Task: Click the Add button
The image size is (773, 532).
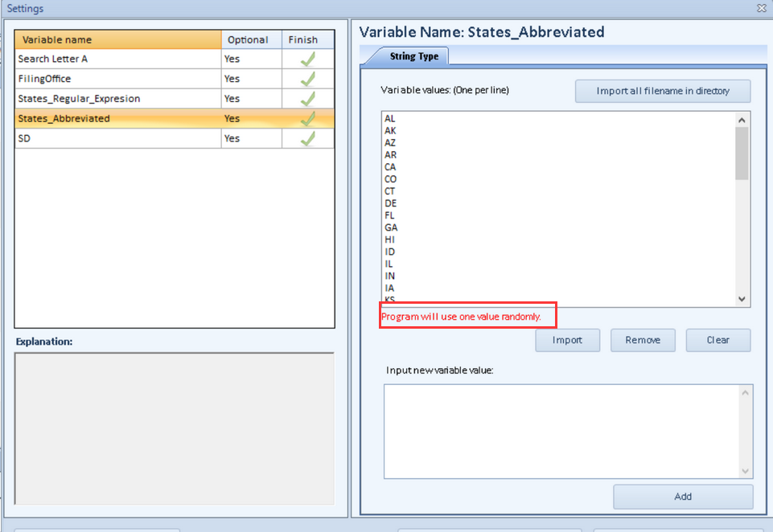Action: click(x=682, y=497)
